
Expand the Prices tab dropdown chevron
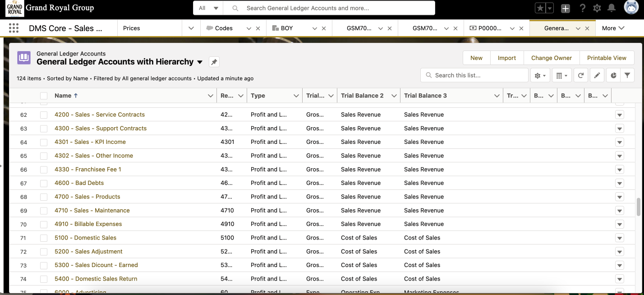pyautogui.click(x=191, y=28)
